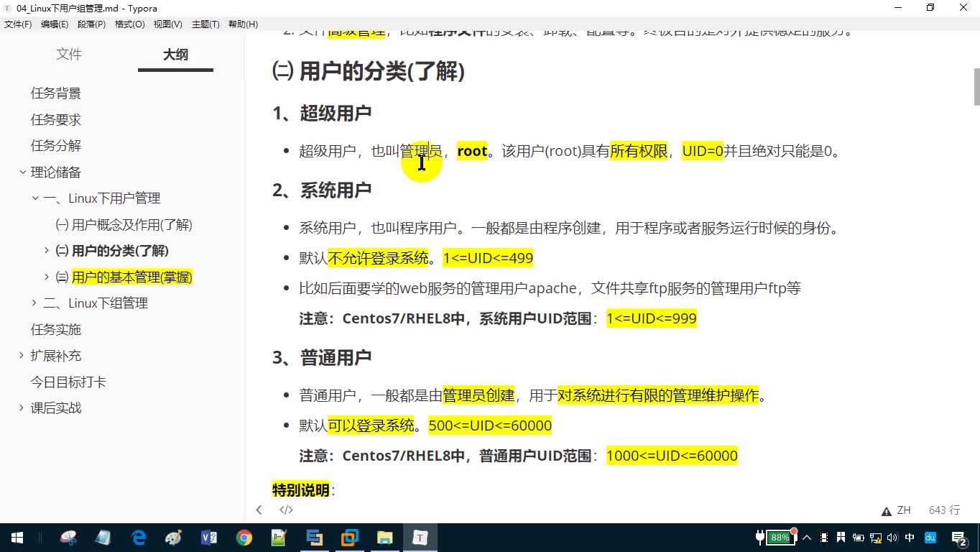Click highlighted text 特别说明
980x552 pixels.
tap(301, 490)
